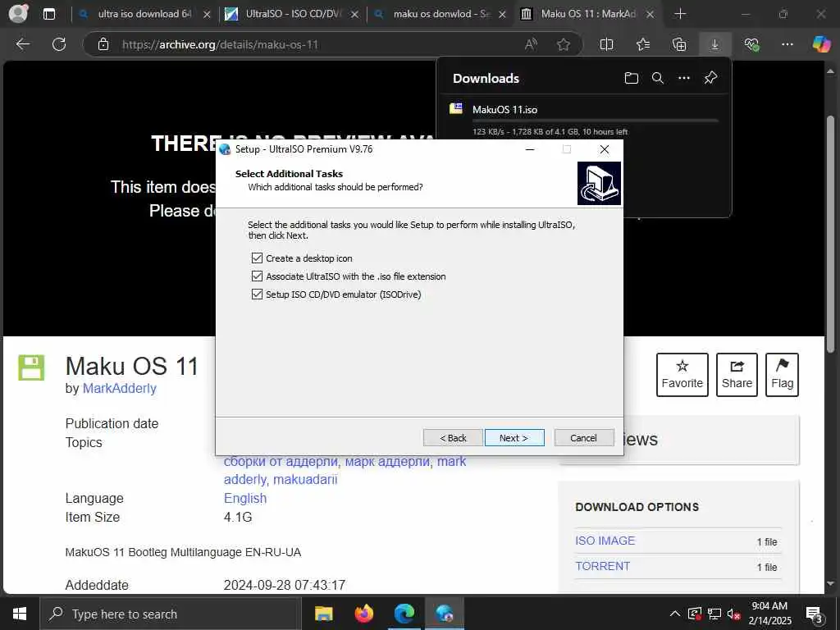Image resolution: width=840 pixels, height=630 pixels.
Task: Open Copilot icon in Edge
Action: pyautogui.click(x=821, y=44)
